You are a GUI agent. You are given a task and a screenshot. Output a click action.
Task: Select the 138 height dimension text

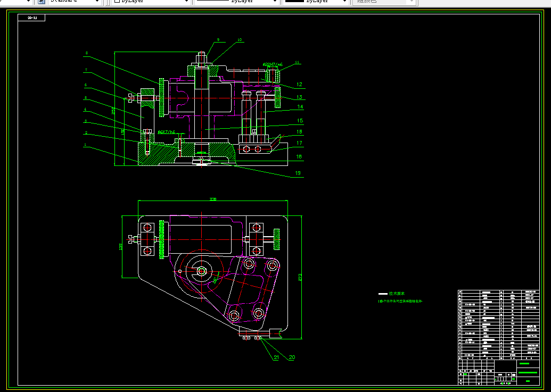coord(121,247)
